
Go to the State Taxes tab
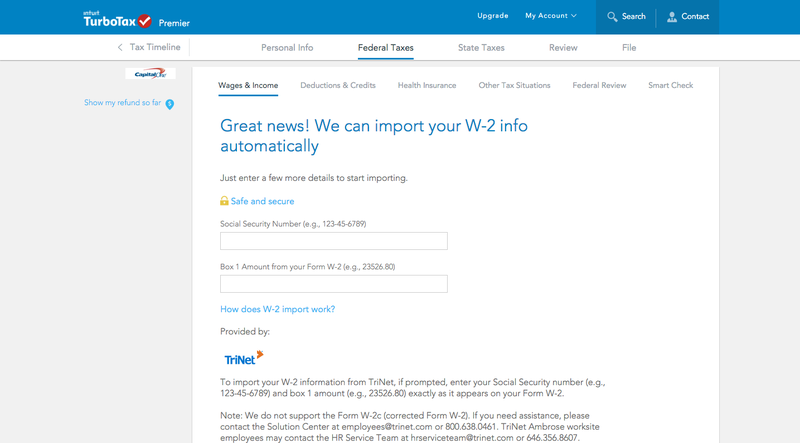481,47
